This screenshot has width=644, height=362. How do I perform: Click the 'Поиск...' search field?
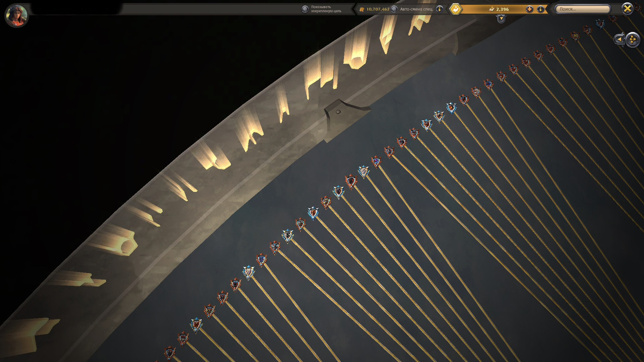[x=583, y=9]
